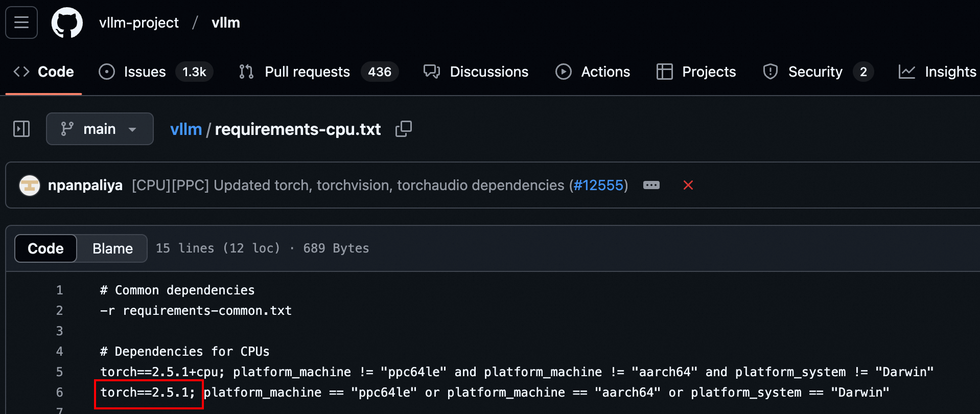This screenshot has height=414, width=980.
Task: Open the Discussions tab
Action: tap(476, 72)
